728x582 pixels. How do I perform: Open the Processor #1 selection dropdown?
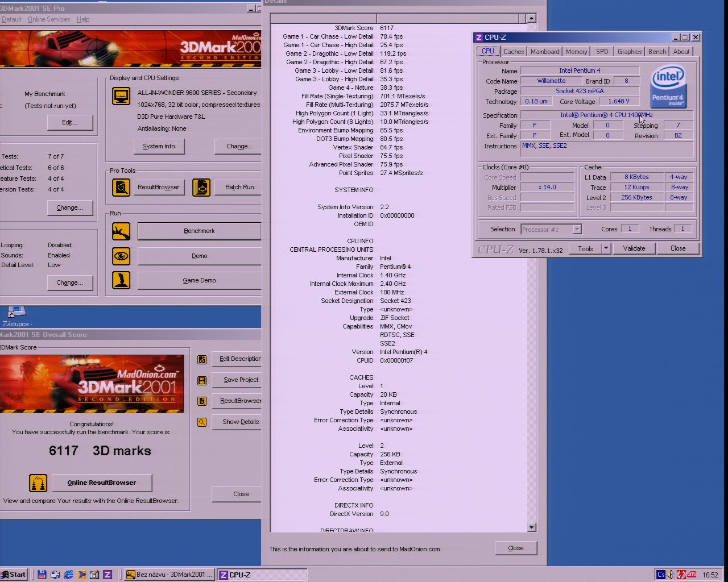(551, 229)
